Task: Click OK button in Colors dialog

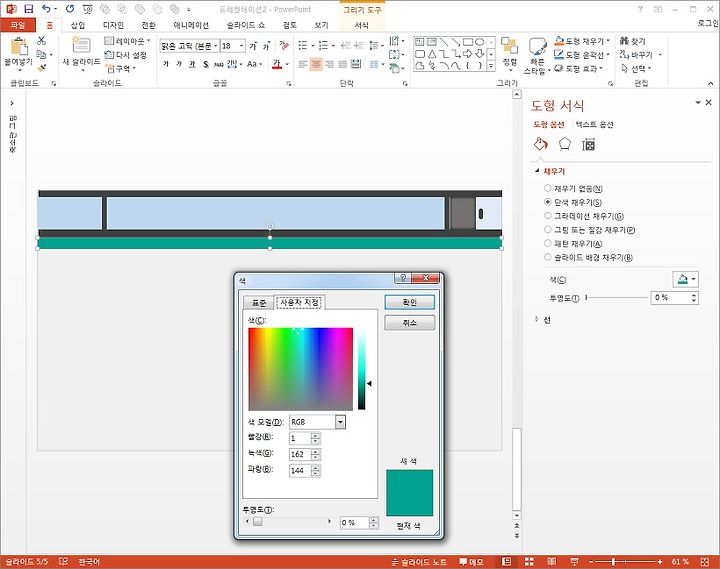Action: (x=409, y=302)
